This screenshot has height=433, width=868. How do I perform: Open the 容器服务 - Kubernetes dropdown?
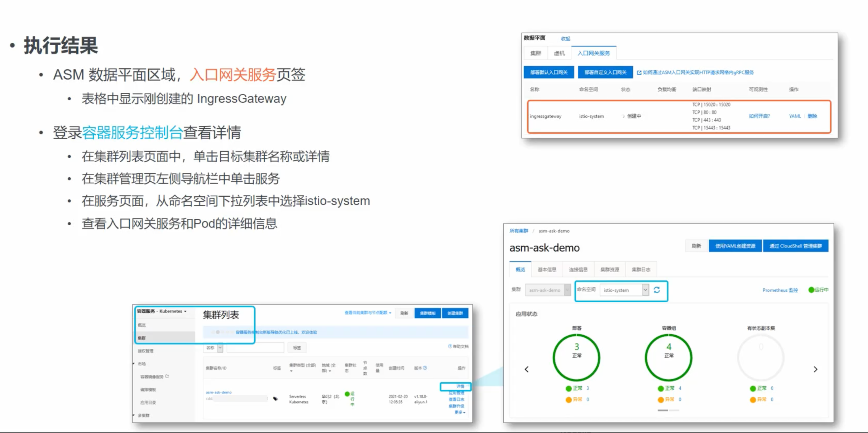[185, 311]
